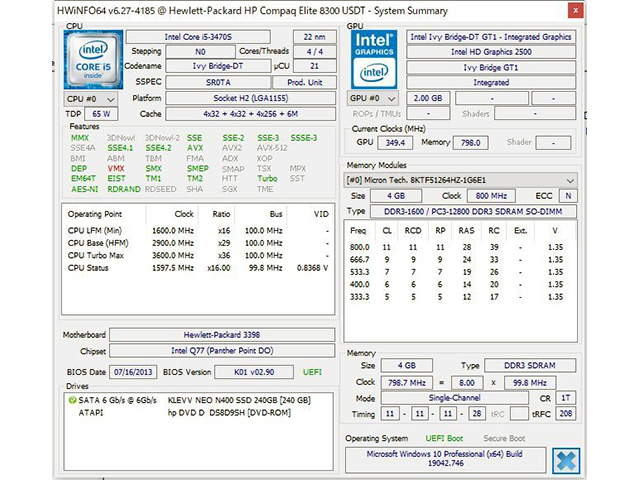The height and width of the screenshot is (480, 640).
Task: Click the blue X close button at bottom right
Action: click(566, 460)
